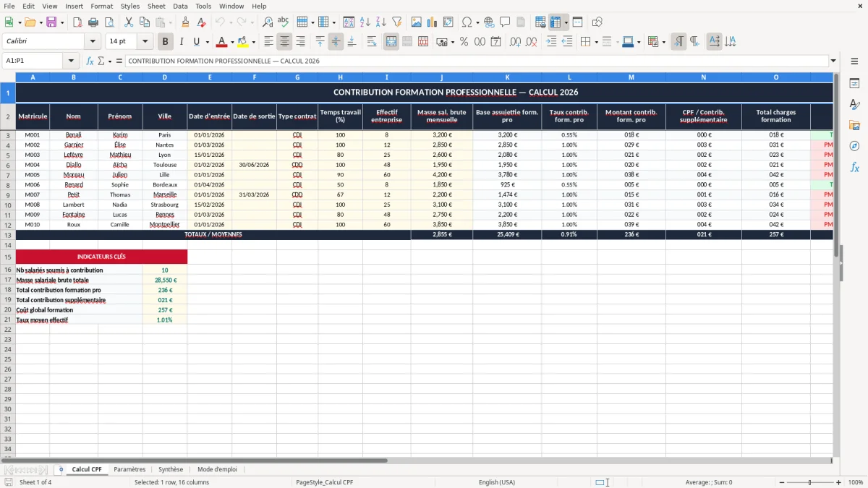Toggle Wrap Text
868x488 pixels.
point(372,42)
